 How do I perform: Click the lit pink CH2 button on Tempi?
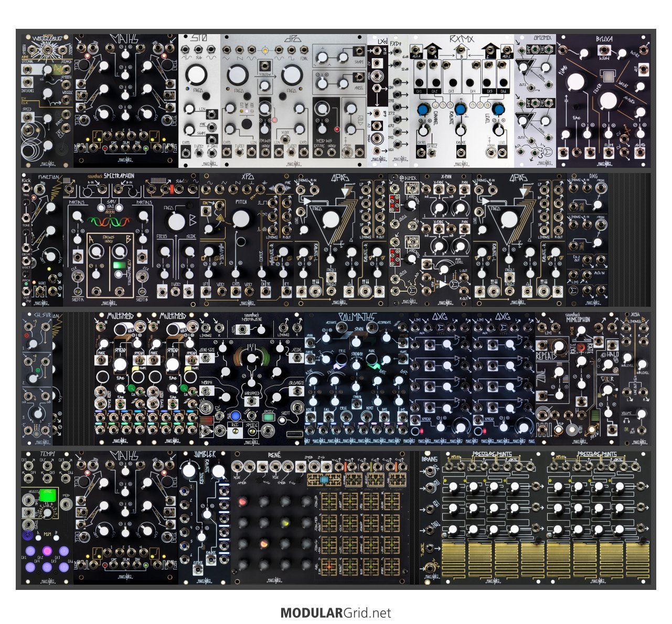47,551
